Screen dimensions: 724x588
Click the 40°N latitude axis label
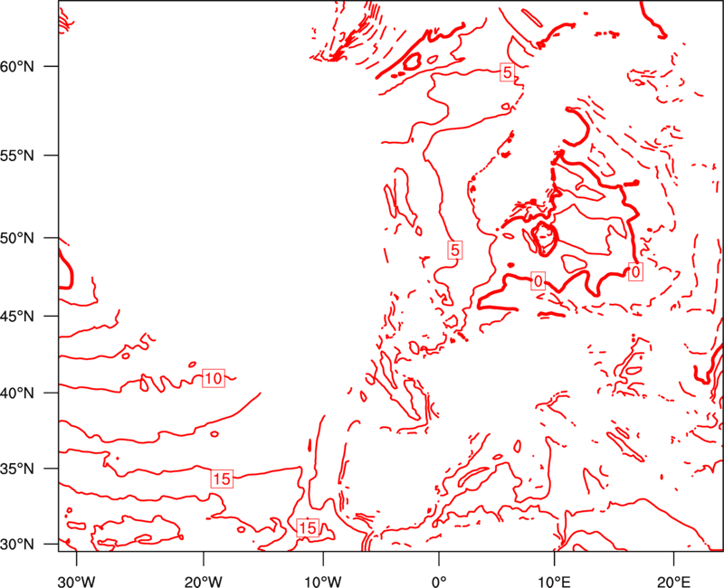click(x=17, y=394)
